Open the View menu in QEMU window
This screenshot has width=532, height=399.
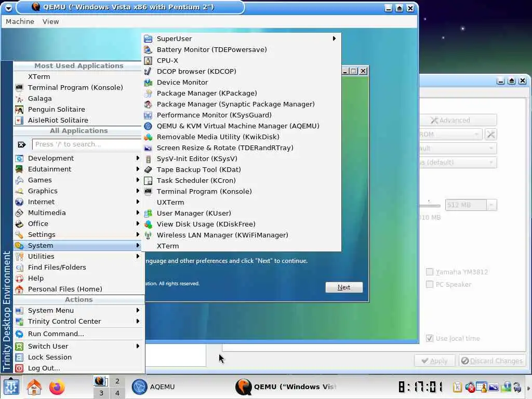pos(50,21)
